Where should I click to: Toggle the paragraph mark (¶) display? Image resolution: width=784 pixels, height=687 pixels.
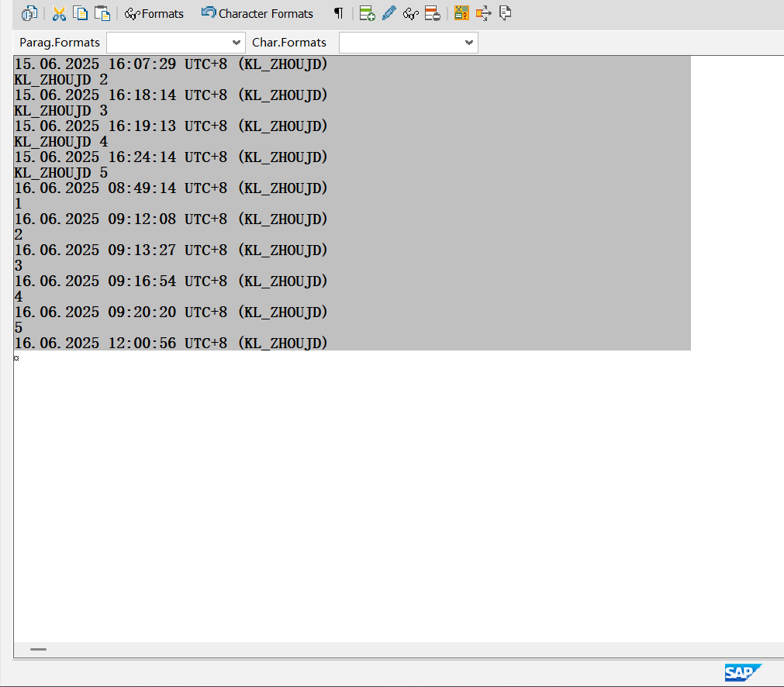point(339,13)
